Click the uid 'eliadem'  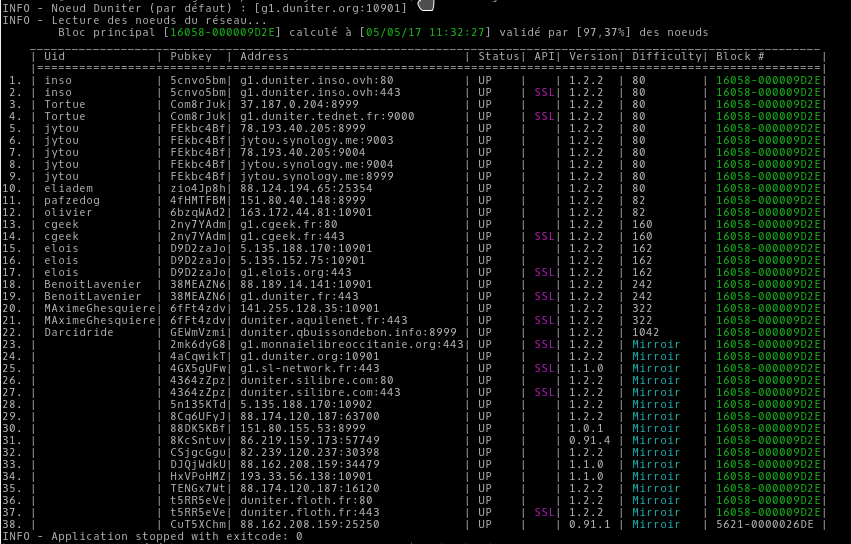[x=68, y=188]
